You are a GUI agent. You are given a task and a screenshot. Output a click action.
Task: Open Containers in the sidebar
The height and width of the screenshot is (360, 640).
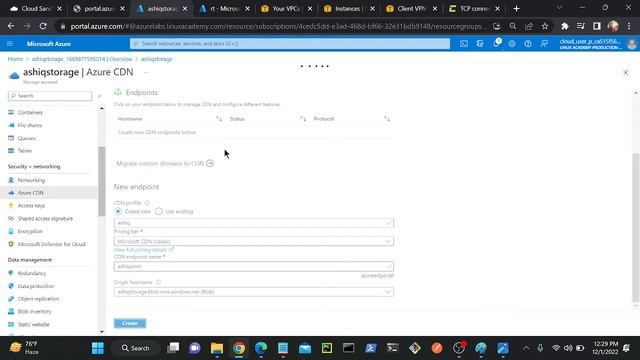click(x=30, y=112)
